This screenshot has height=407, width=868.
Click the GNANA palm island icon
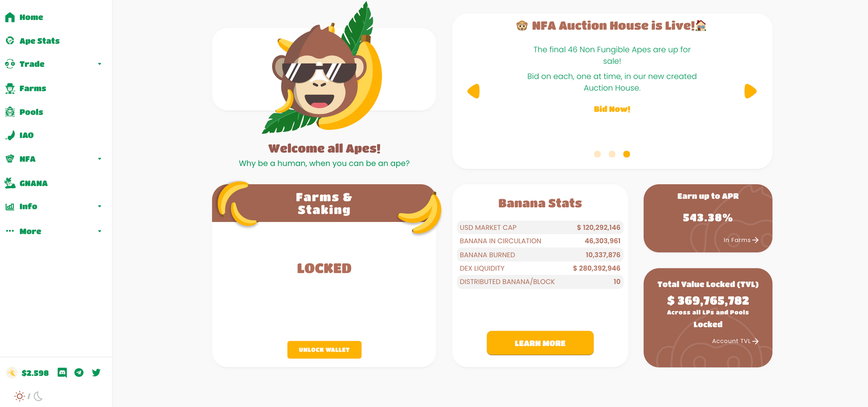pyautogui.click(x=10, y=183)
